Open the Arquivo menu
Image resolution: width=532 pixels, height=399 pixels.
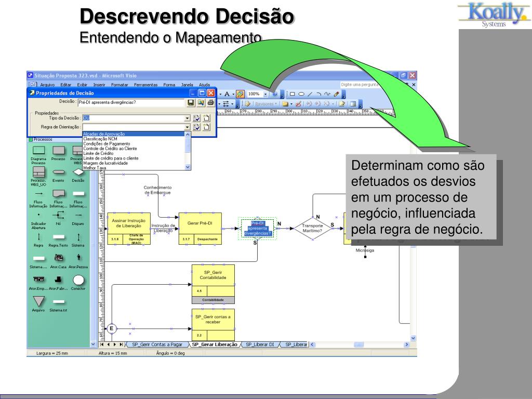coord(47,85)
